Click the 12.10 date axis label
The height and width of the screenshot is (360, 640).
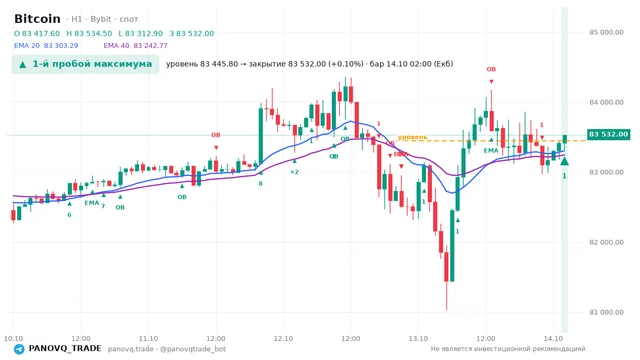[x=283, y=339]
